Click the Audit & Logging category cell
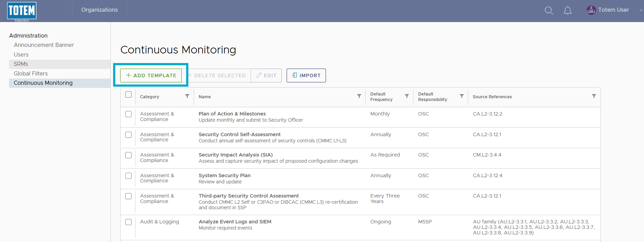Screen dimensions: 644x242 click(160, 222)
